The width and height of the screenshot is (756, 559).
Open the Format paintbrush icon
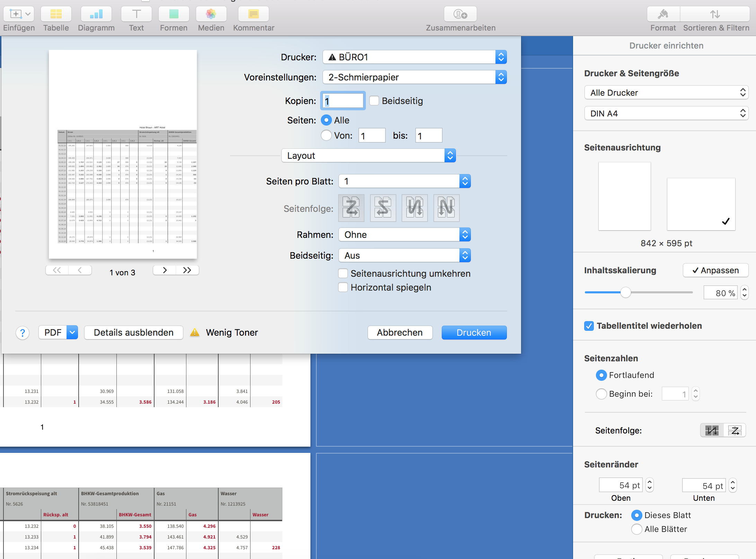click(x=663, y=14)
